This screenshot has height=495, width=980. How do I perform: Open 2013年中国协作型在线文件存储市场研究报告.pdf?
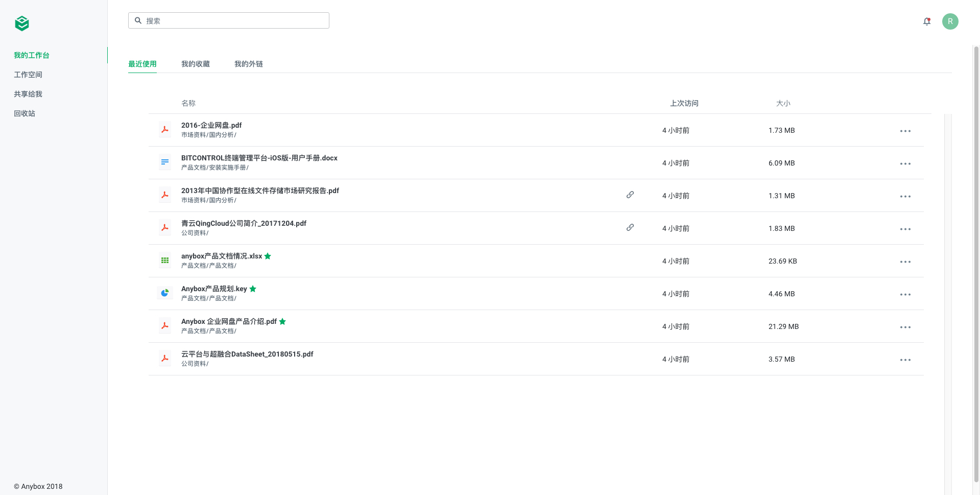260,191
